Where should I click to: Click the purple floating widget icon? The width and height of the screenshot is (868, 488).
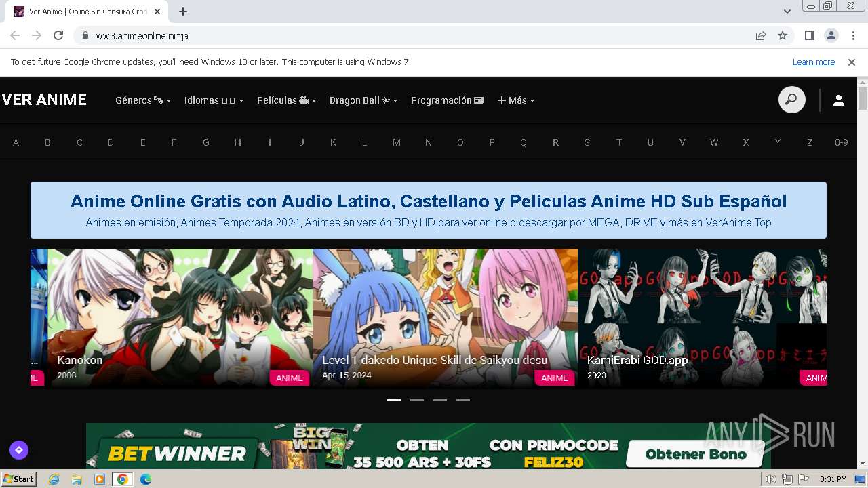pyautogui.click(x=19, y=449)
